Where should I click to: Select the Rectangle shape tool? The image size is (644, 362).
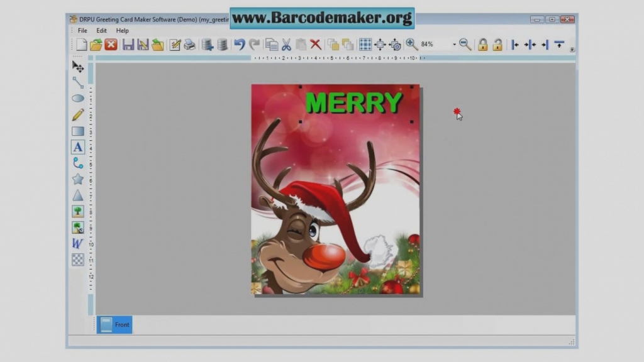point(77,131)
